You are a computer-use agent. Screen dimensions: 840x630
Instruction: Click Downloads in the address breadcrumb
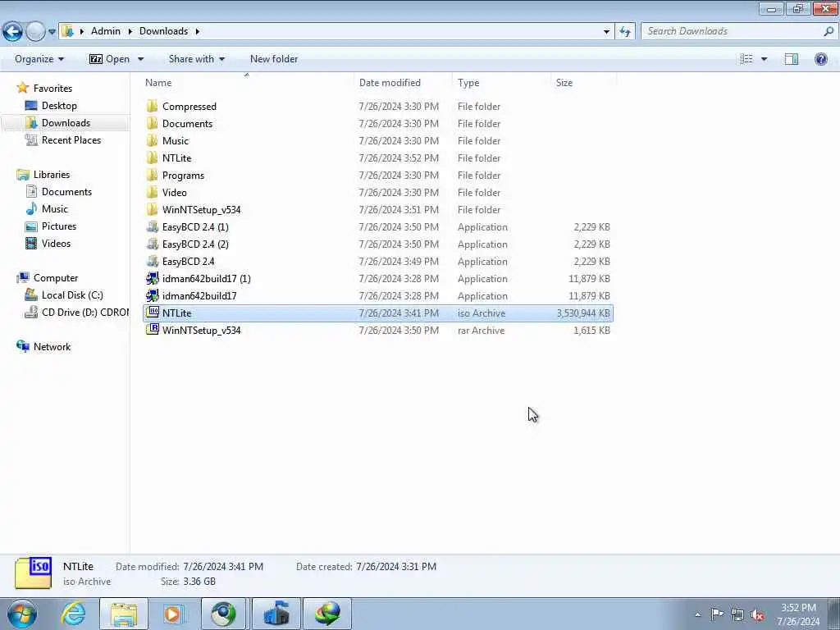(x=163, y=31)
